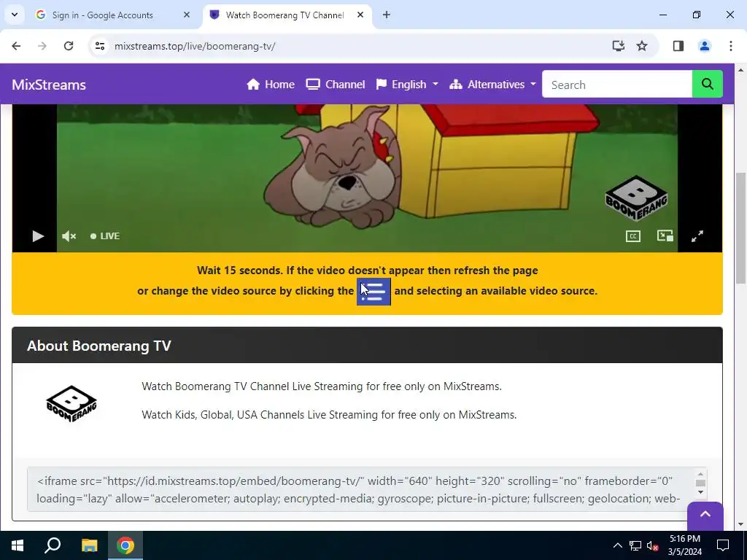Click the address bar URL
747x560 pixels.
[x=195, y=46]
